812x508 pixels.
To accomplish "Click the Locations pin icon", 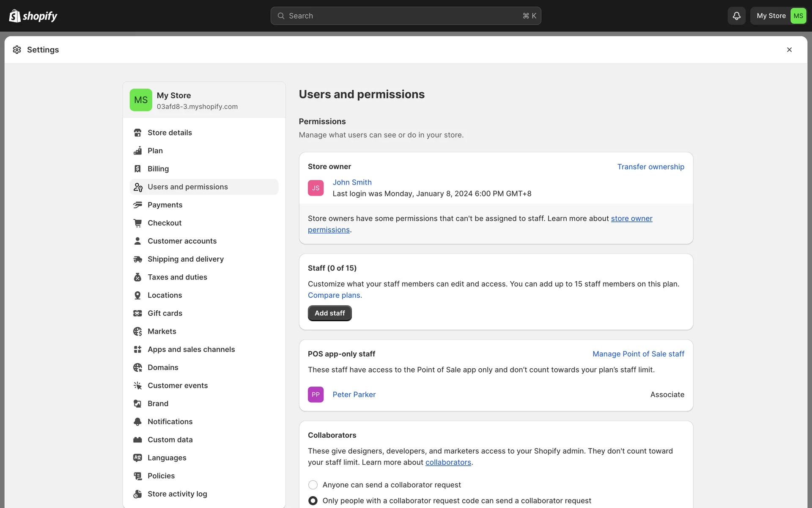I will click(137, 295).
